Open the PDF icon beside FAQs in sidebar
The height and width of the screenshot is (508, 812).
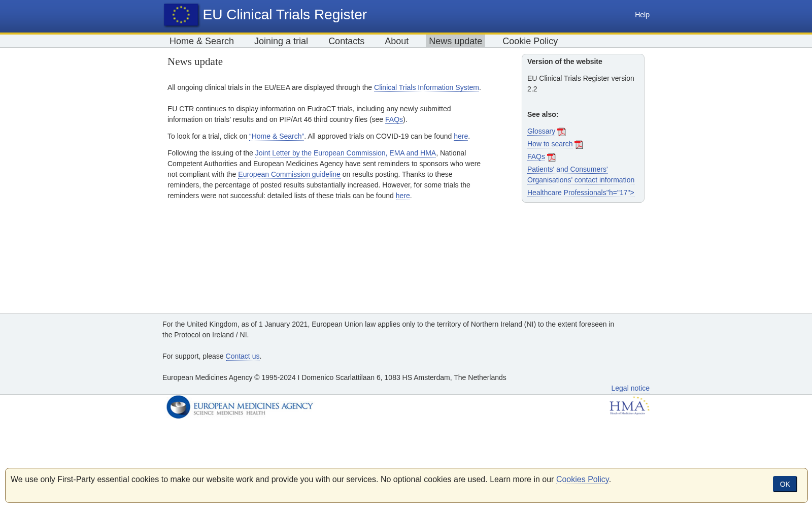[x=551, y=157]
